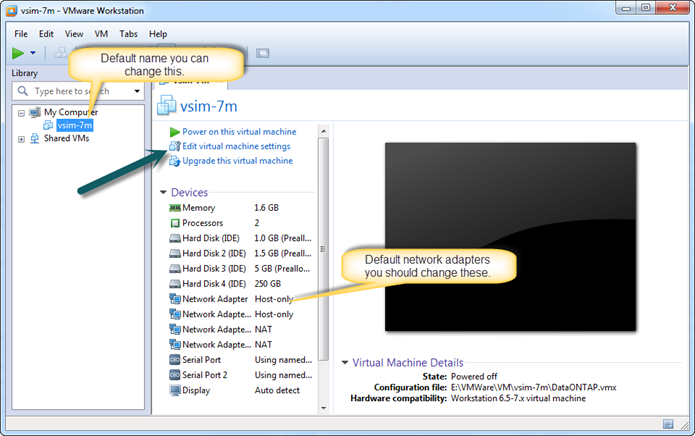The height and width of the screenshot is (436, 695).
Task: Click the Memory device icon
Action: (175, 208)
